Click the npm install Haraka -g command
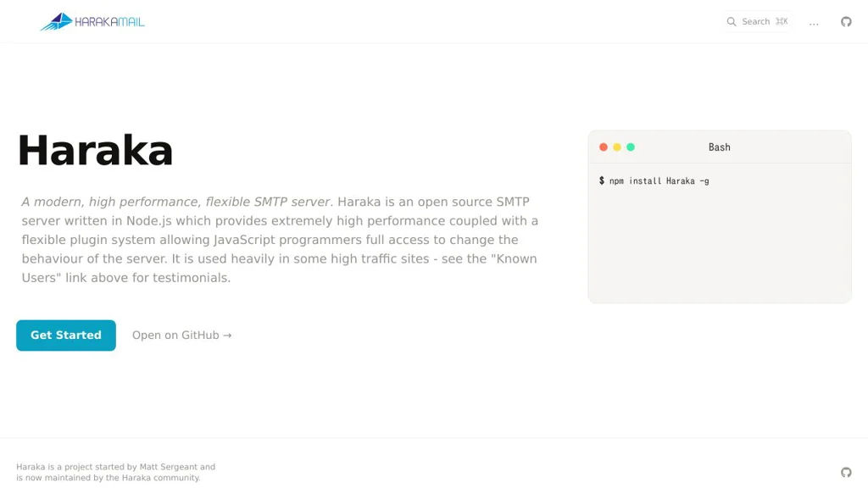 point(659,181)
